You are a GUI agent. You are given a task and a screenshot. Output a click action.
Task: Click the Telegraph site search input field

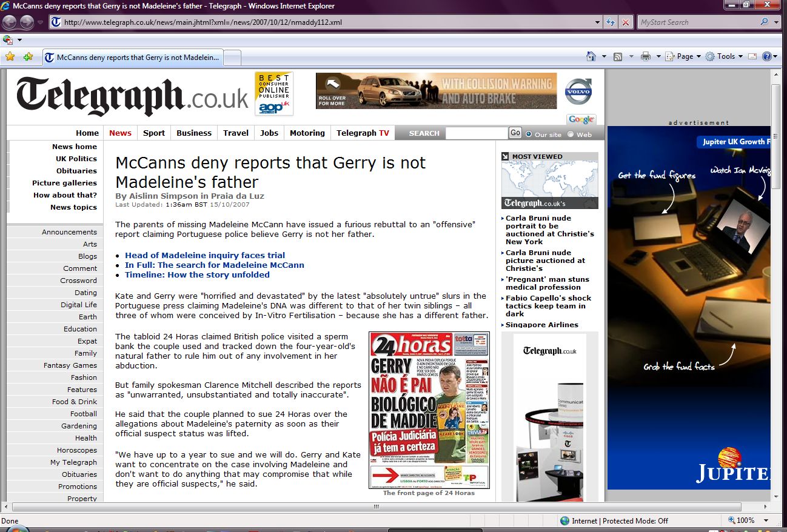[476, 133]
